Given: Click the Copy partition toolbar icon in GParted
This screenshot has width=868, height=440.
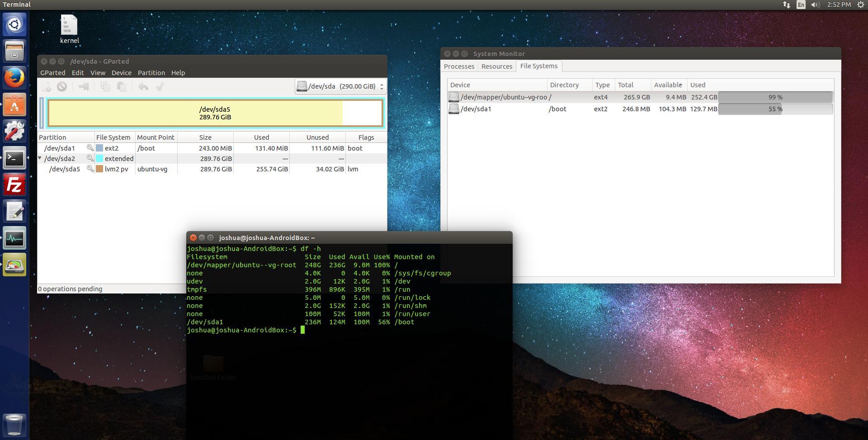Looking at the screenshot, I should [105, 86].
